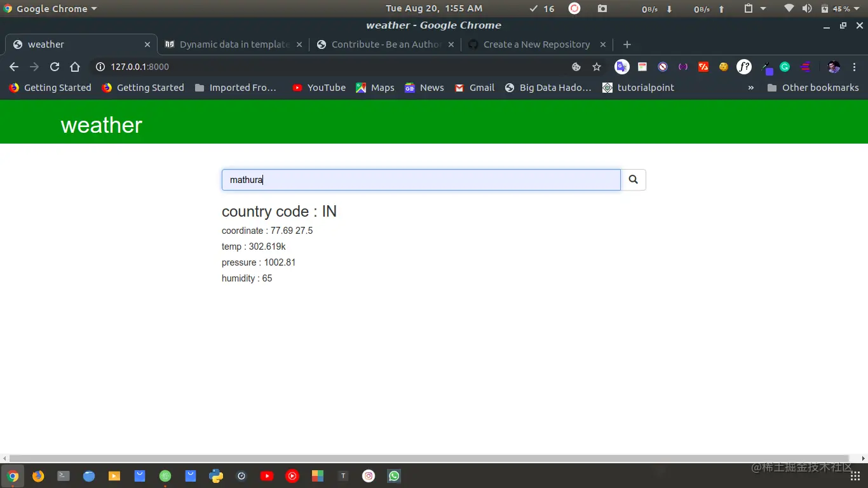
Task: Click the city search field containing mathura
Action: (x=421, y=180)
